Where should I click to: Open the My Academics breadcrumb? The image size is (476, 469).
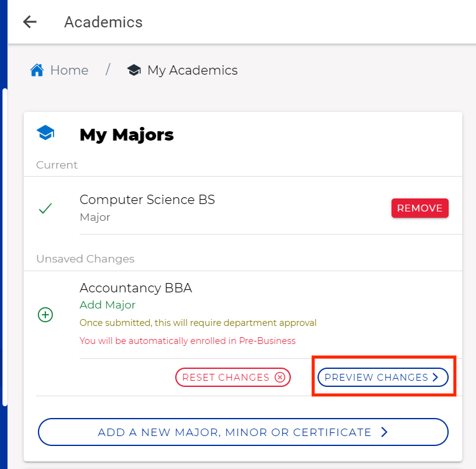193,70
